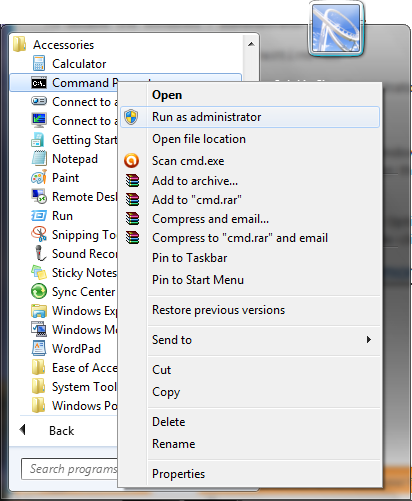
Task: Open the Run dialog icon
Action: [x=39, y=216]
